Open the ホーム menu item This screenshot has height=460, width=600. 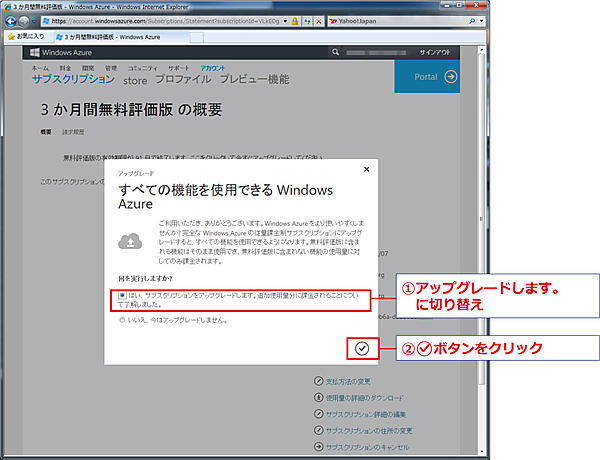point(40,68)
